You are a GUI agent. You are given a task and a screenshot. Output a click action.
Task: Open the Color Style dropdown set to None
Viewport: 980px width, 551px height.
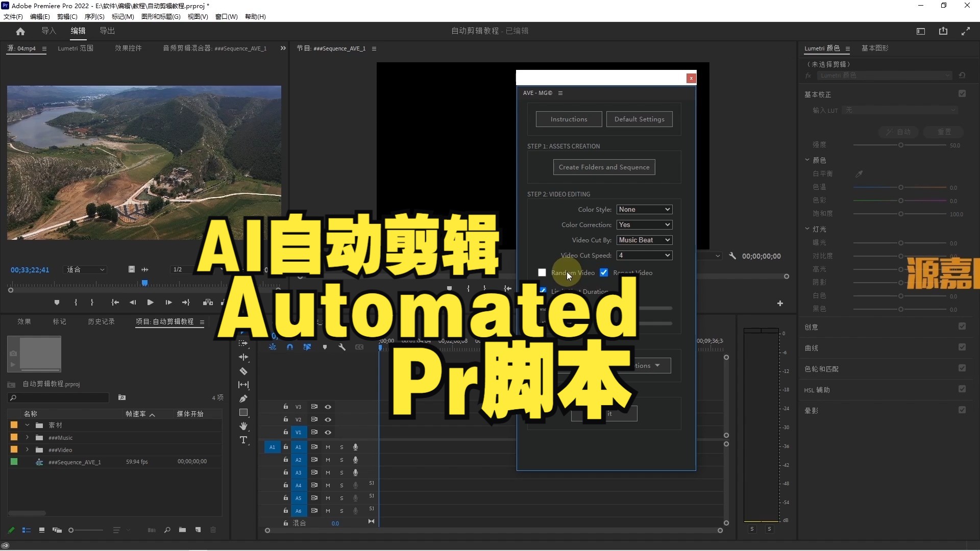tap(644, 209)
